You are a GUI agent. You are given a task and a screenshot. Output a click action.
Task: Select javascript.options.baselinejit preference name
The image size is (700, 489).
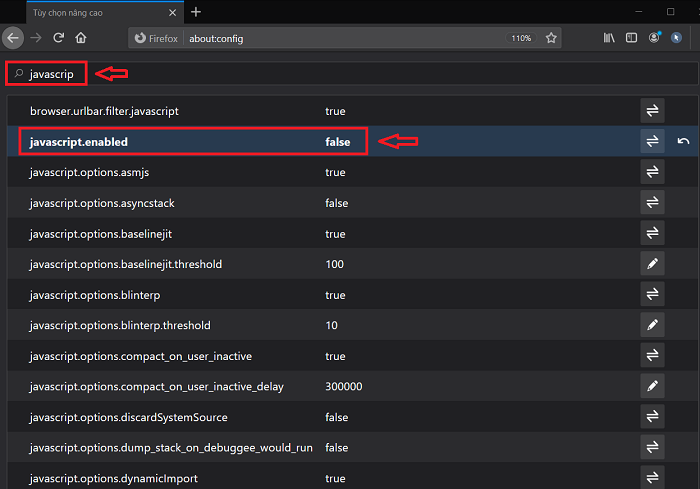(x=100, y=234)
